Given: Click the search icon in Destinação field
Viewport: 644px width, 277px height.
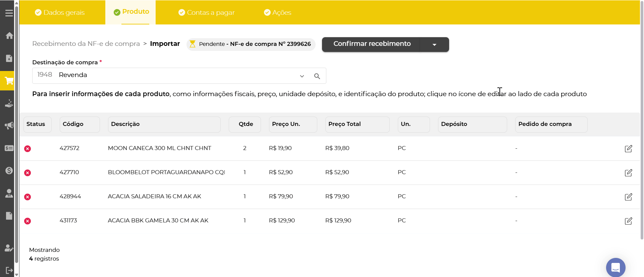Looking at the screenshot, I should coord(317,76).
